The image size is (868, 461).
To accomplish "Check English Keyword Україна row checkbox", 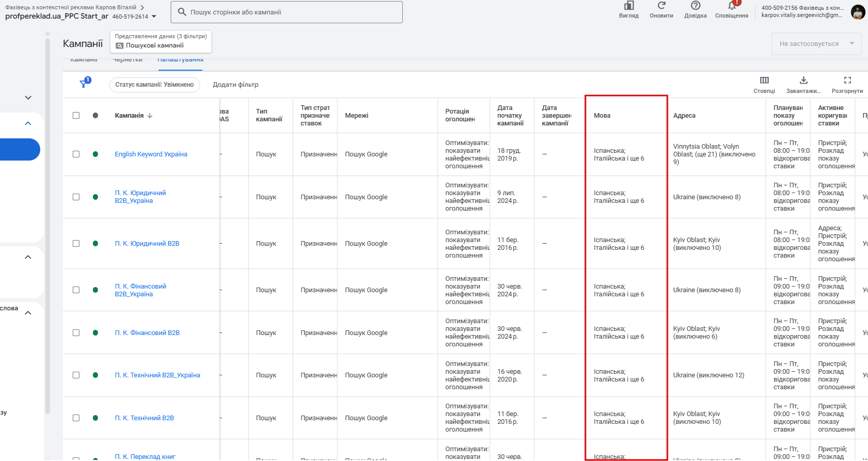I will (x=76, y=154).
